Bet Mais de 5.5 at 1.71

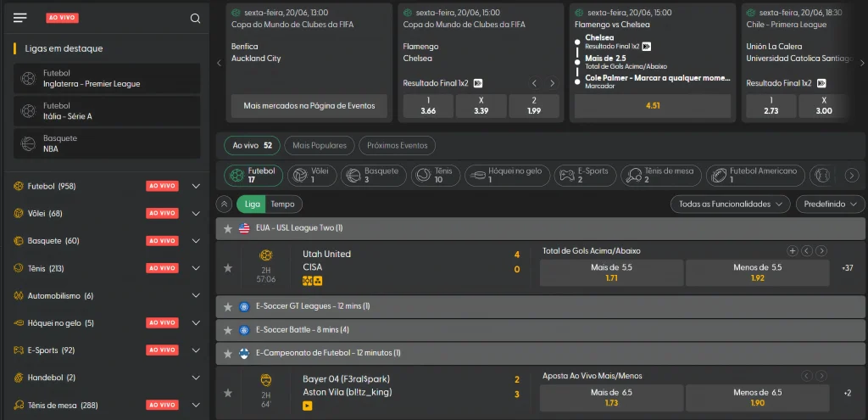(x=611, y=272)
